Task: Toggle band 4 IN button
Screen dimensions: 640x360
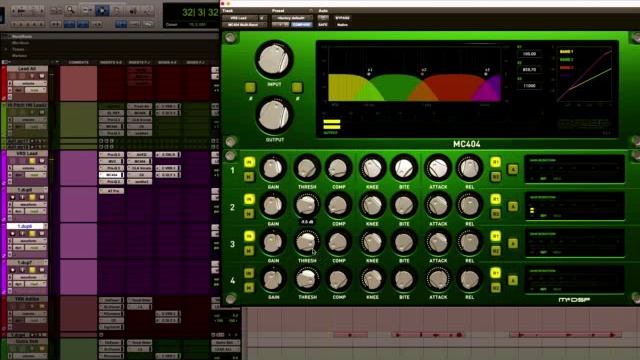Action: [x=249, y=273]
